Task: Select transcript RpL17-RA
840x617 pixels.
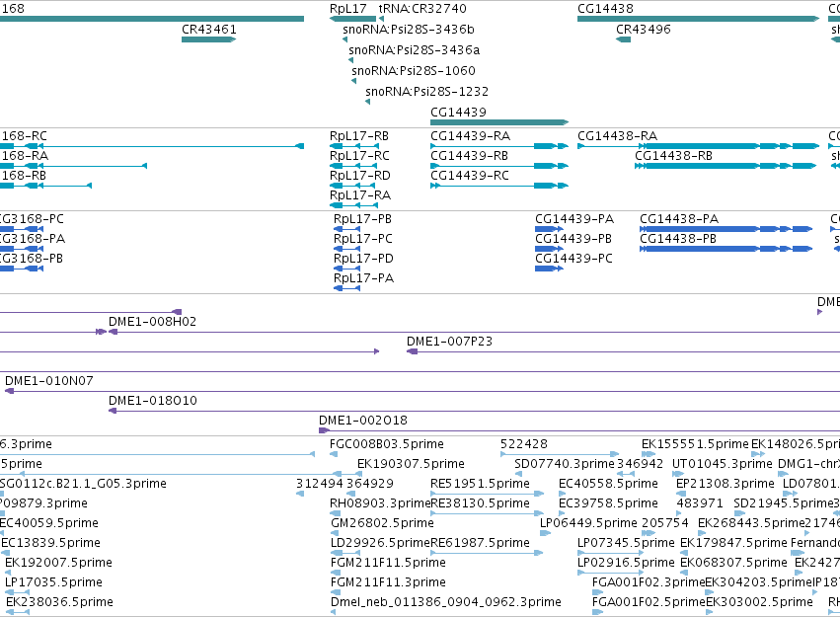Action: 354,205
